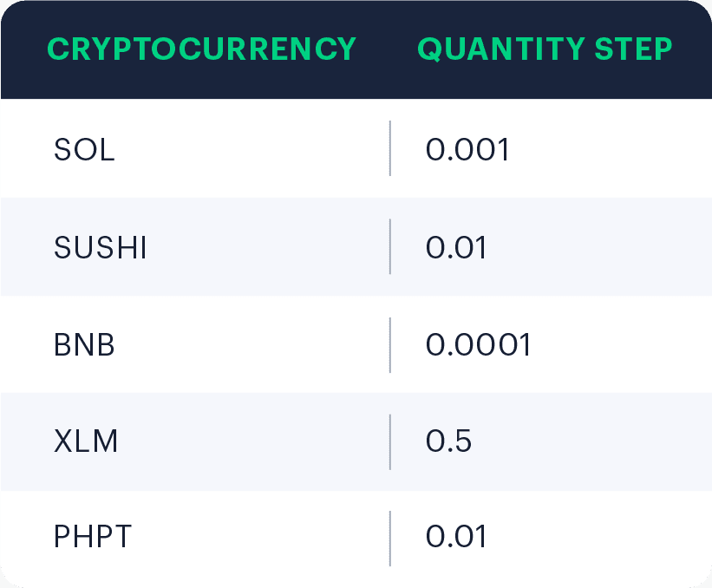The width and height of the screenshot is (712, 588).
Task: Select the XLM cryptocurrency cell
Action: (x=86, y=441)
